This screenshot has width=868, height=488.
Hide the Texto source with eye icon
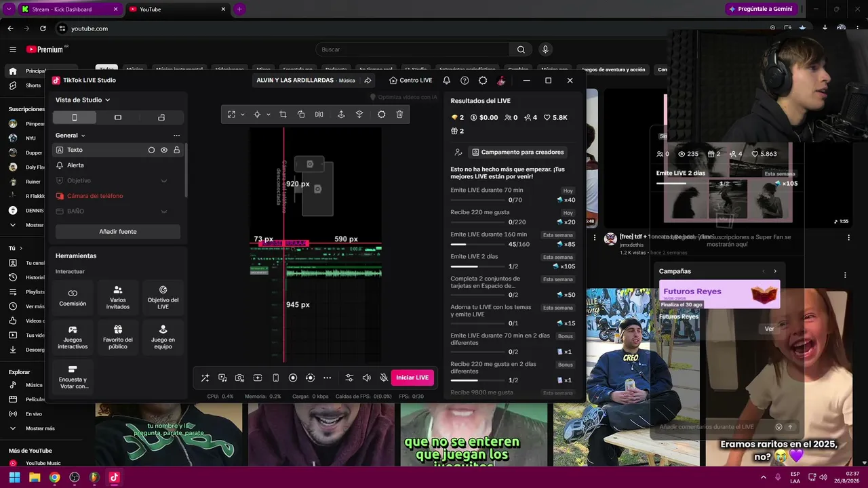(164, 150)
